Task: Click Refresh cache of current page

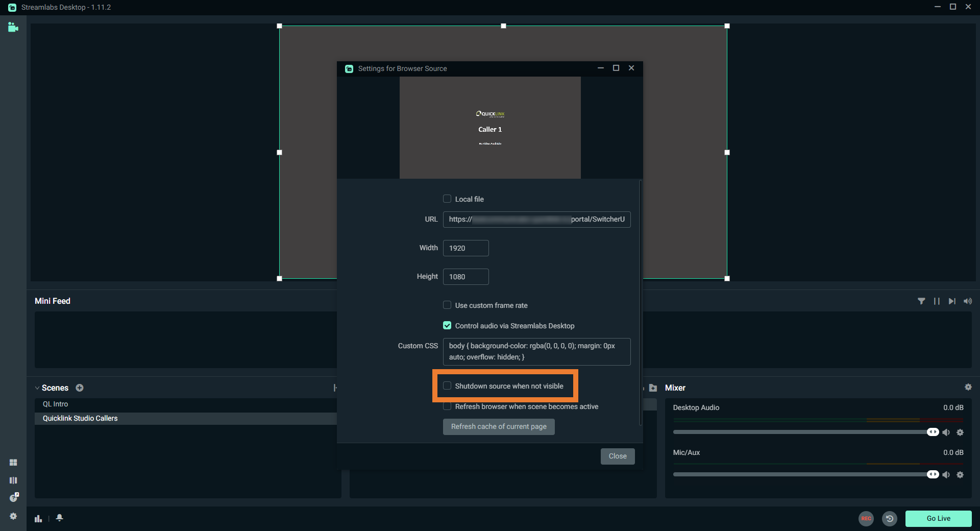Action: 499,427
